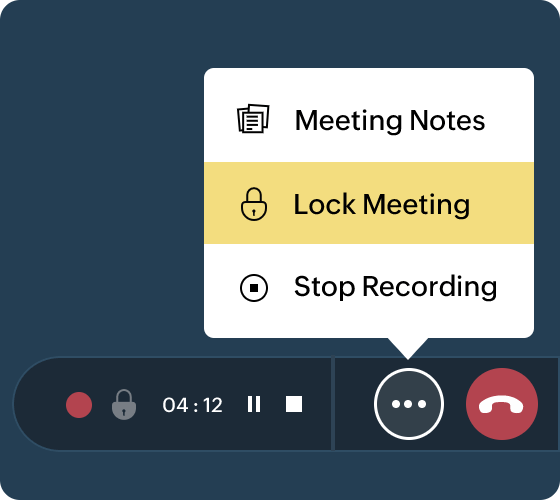Click the circled square Stop Recording icon

[x=254, y=288]
